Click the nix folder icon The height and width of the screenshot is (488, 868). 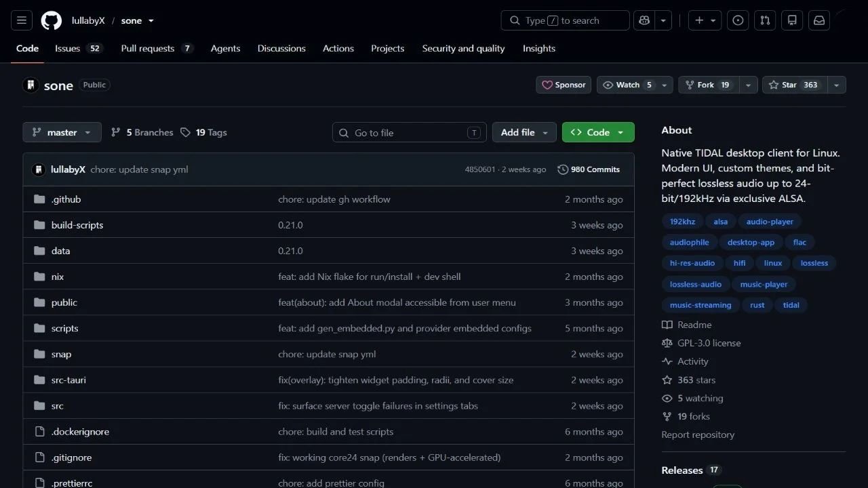pos(39,277)
